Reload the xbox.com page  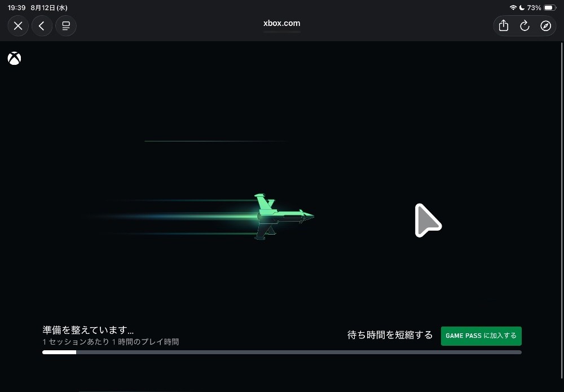[x=525, y=26]
